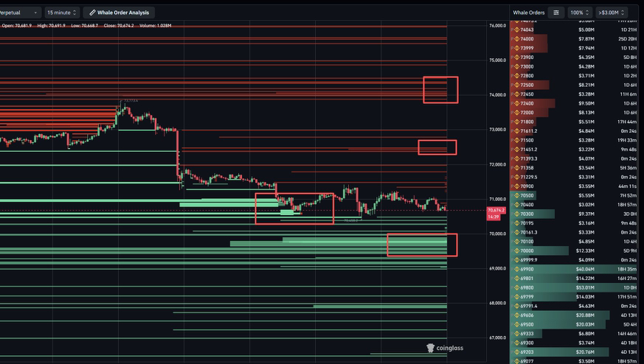Open the >$3.00M threshold dropdown
The width and height of the screenshot is (644, 364).
point(611,13)
